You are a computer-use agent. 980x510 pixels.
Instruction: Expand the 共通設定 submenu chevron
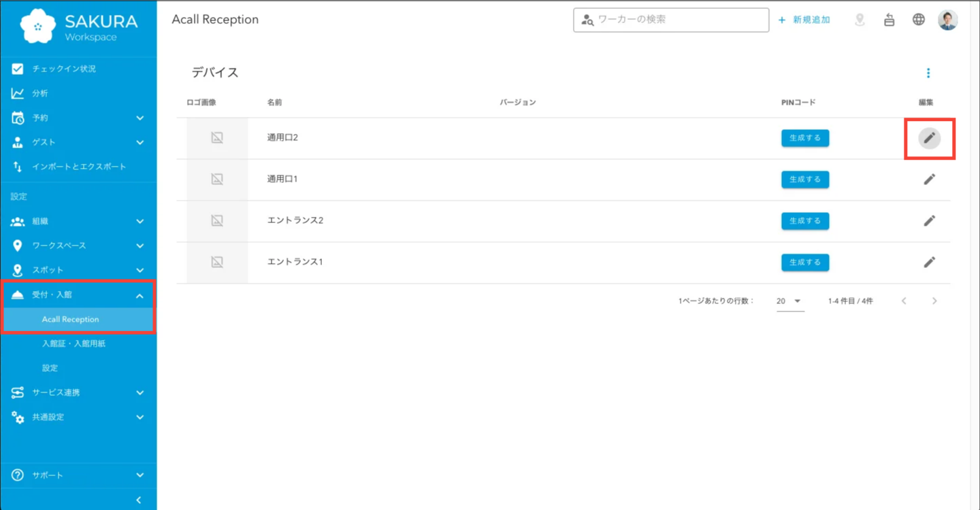pyautogui.click(x=140, y=418)
